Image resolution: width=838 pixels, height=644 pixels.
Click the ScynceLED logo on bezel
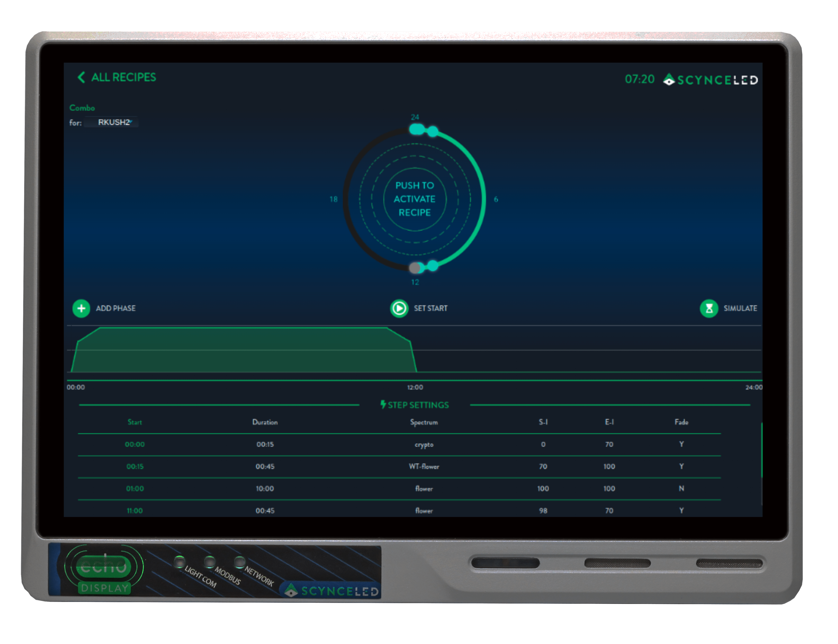click(x=331, y=591)
